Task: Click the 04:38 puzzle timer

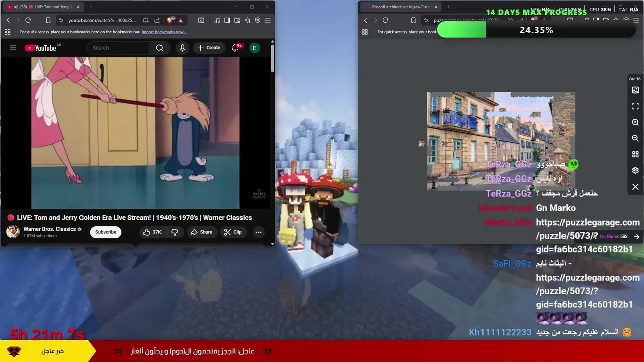Action: tap(635, 79)
